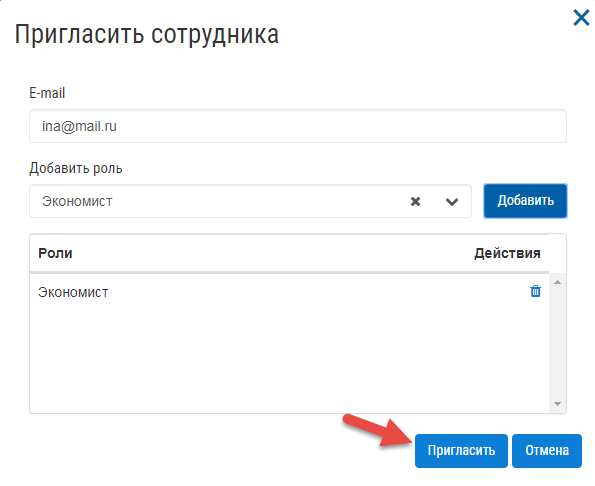Focus the E-mail input field
This screenshot has height=486, width=595.
[x=298, y=126]
